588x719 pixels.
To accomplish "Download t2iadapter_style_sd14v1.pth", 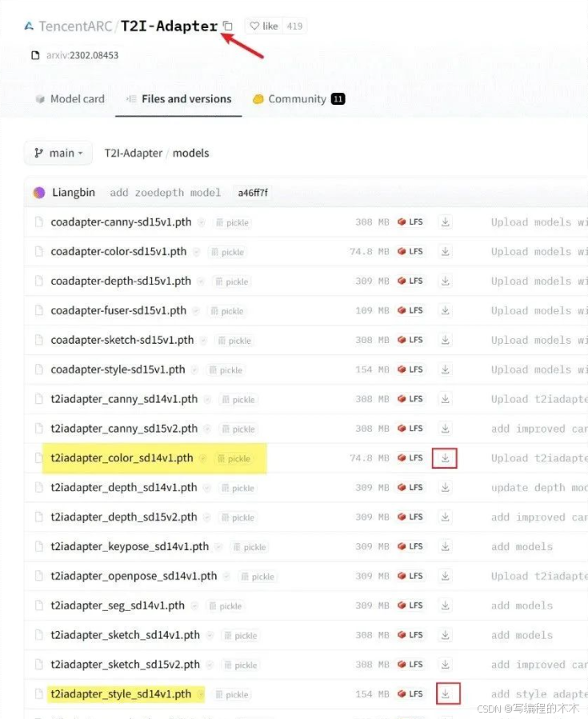I will pos(445,694).
